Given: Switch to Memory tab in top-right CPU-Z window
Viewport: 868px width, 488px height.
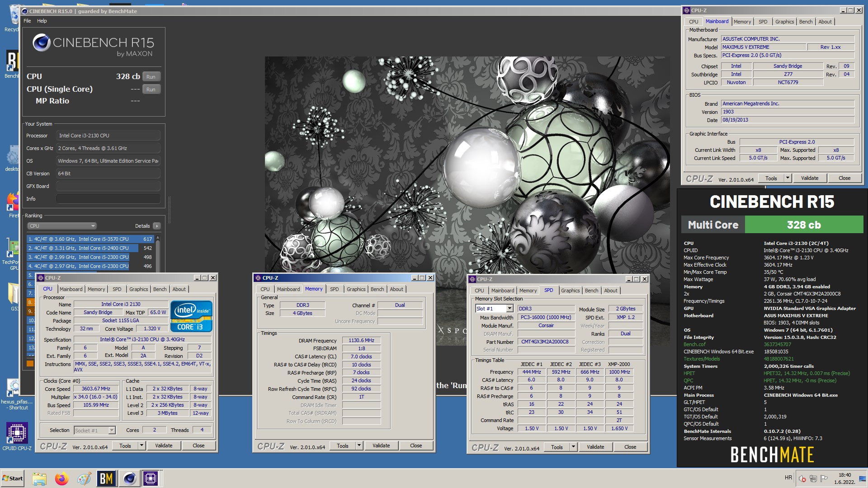Looking at the screenshot, I should click(x=742, y=22).
